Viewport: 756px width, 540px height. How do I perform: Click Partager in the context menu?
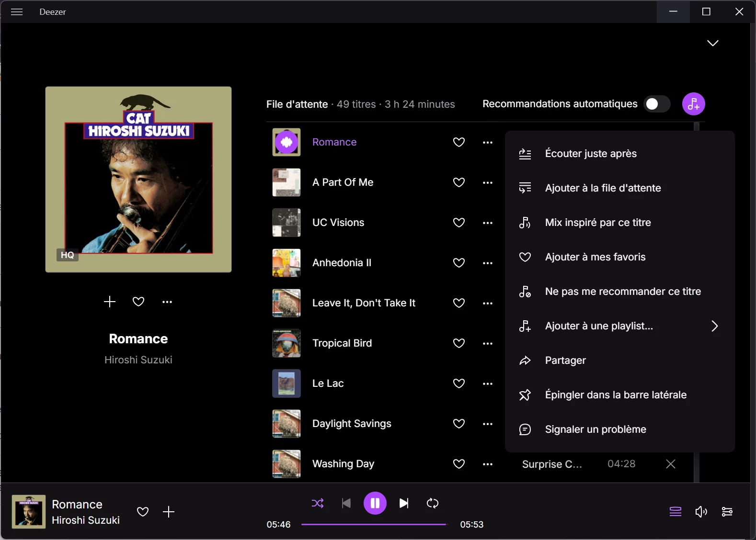click(619, 360)
